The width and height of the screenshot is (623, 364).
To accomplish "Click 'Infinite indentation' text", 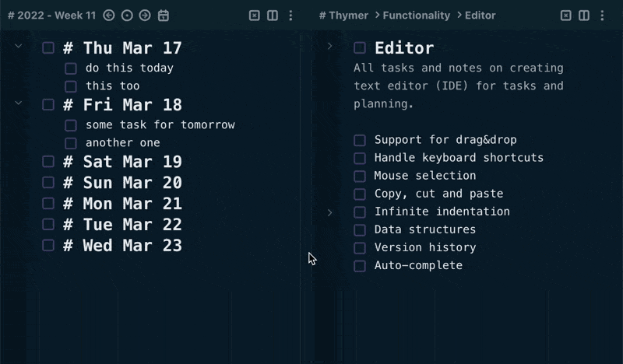I will tap(442, 212).
